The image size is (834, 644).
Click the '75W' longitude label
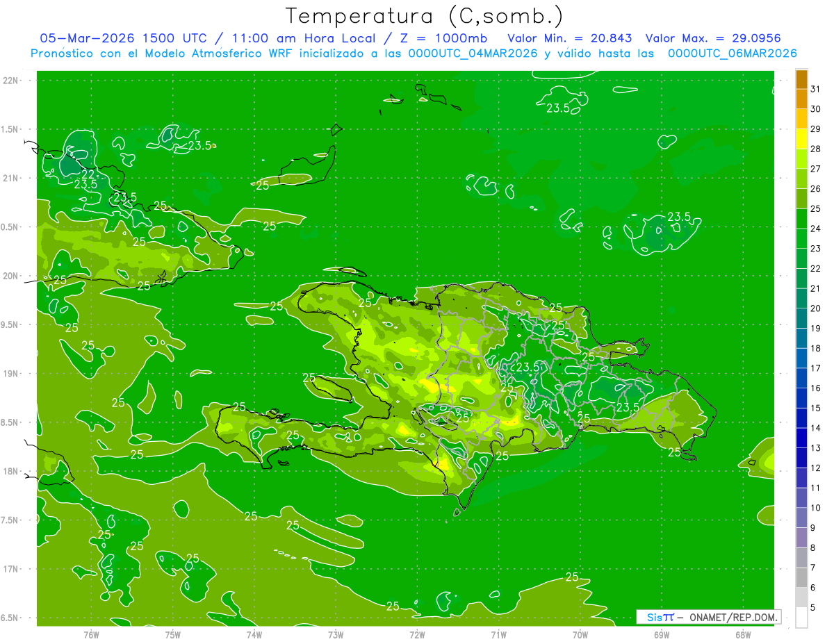172,635
